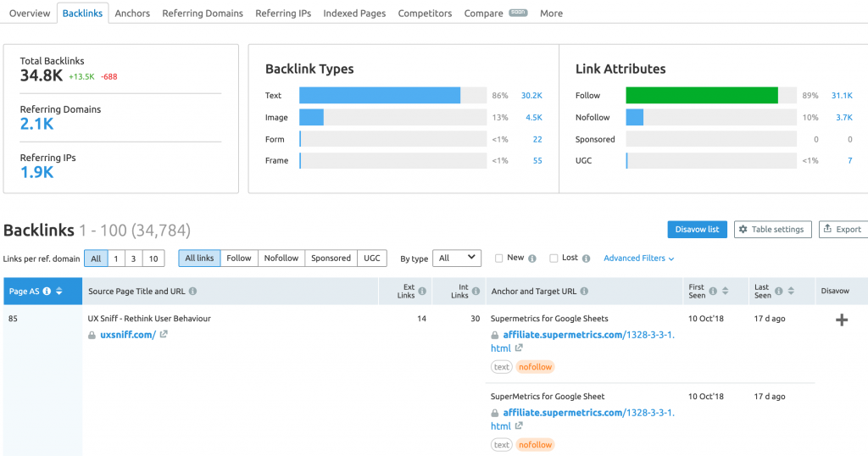Open Referring Domains tab
Image resolution: width=868 pixels, height=456 pixels.
[203, 14]
